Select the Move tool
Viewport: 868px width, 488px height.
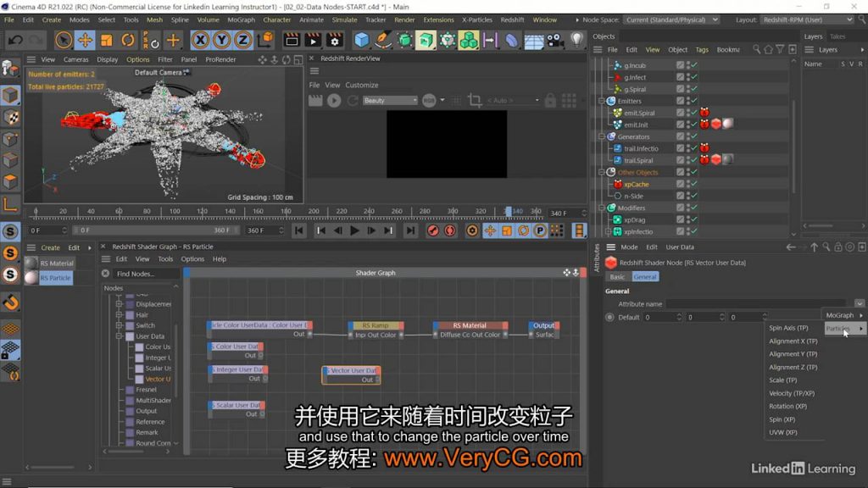(85, 40)
